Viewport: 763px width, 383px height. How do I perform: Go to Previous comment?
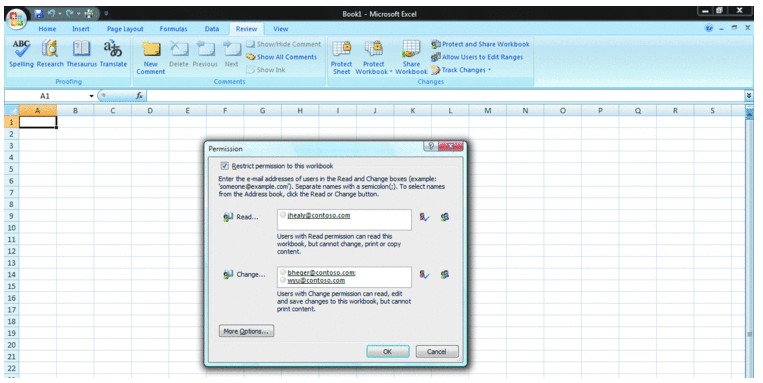(205, 54)
